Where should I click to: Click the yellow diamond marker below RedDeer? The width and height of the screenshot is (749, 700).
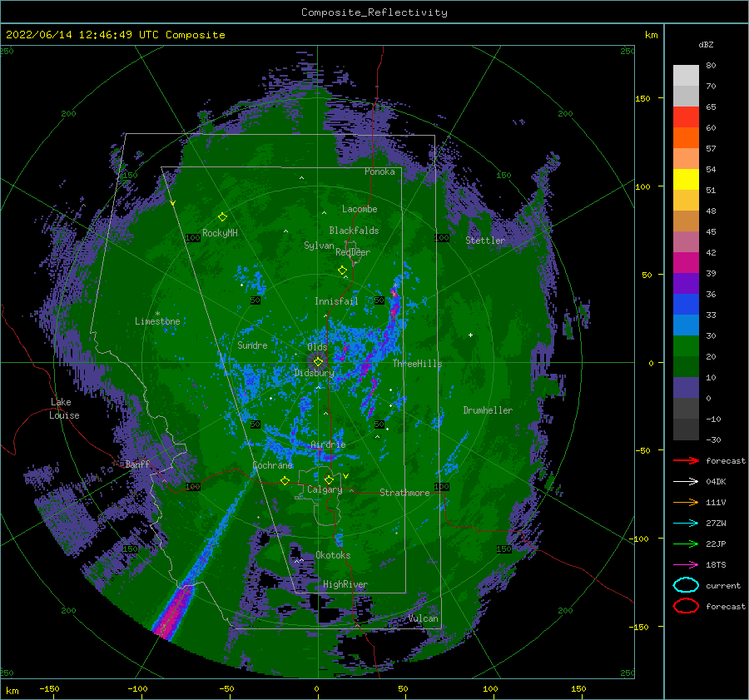(x=343, y=271)
